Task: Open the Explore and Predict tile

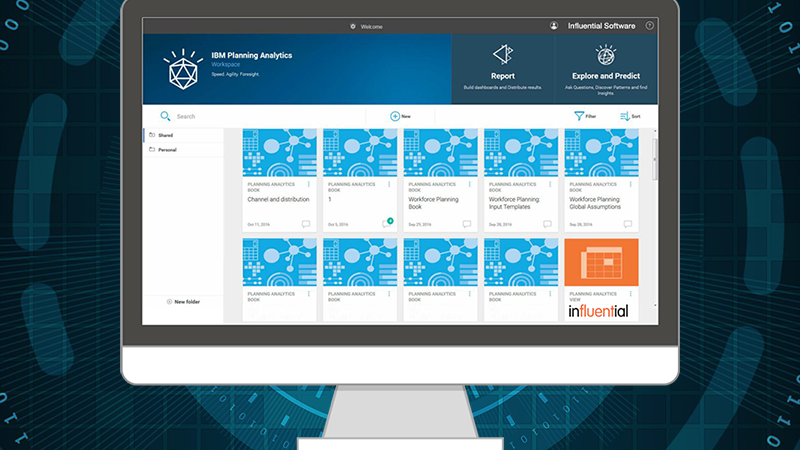Action: tap(606, 69)
